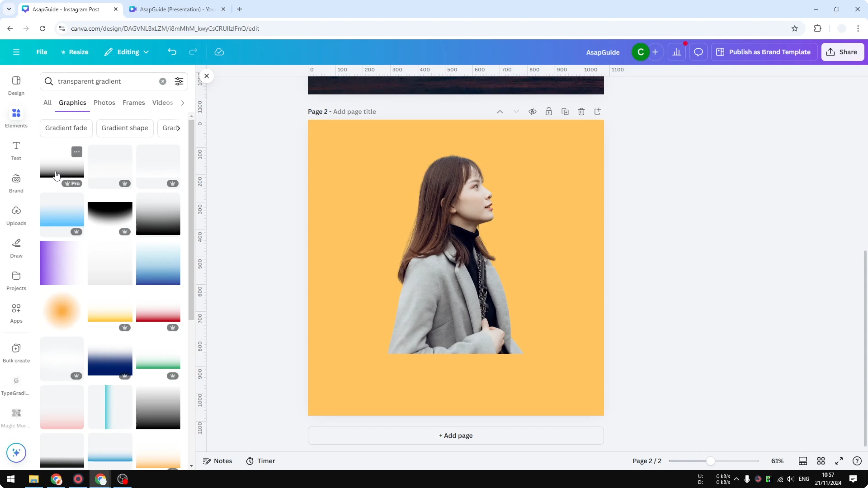This screenshot has height=488, width=868.
Task: Open the Editing mode dropdown
Action: [127, 52]
